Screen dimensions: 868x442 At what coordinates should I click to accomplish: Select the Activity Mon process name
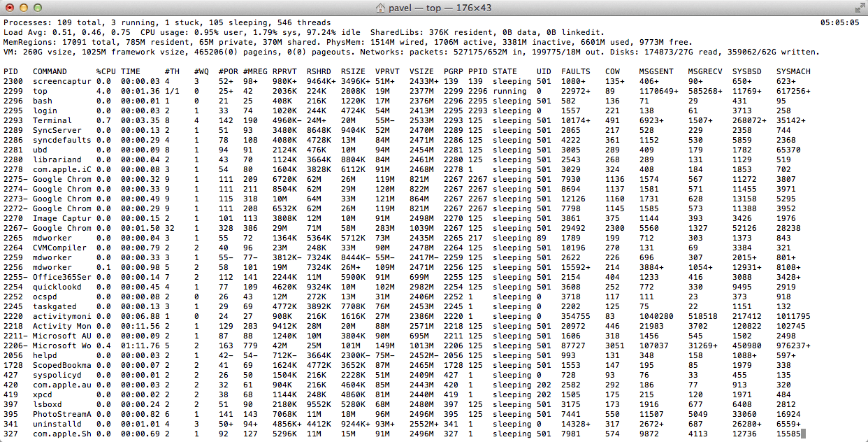[x=62, y=326]
